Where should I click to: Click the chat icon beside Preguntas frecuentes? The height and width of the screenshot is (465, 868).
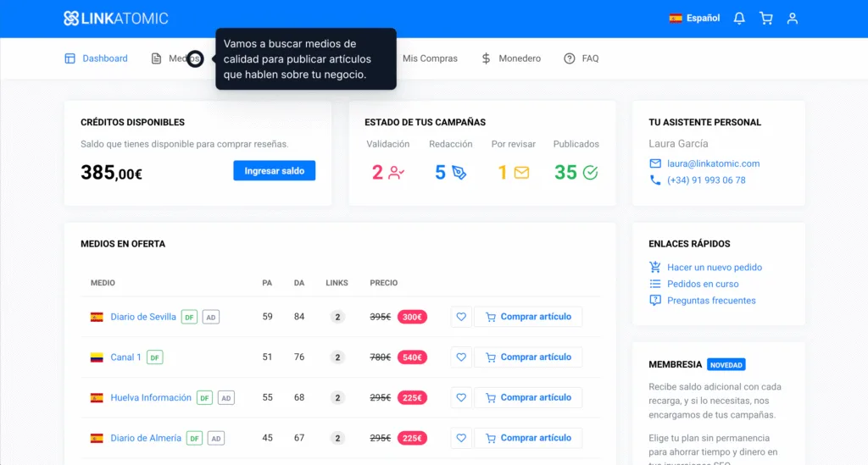(655, 300)
